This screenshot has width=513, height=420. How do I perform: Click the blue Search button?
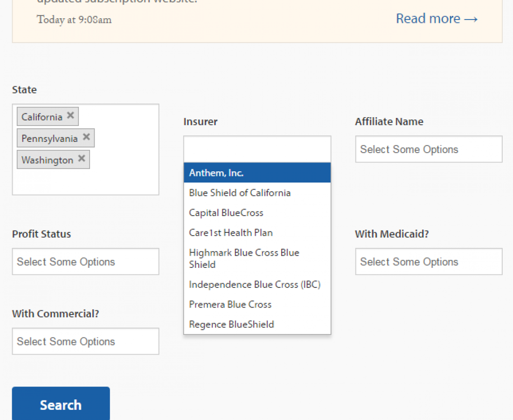pyautogui.click(x=61, y=404)
